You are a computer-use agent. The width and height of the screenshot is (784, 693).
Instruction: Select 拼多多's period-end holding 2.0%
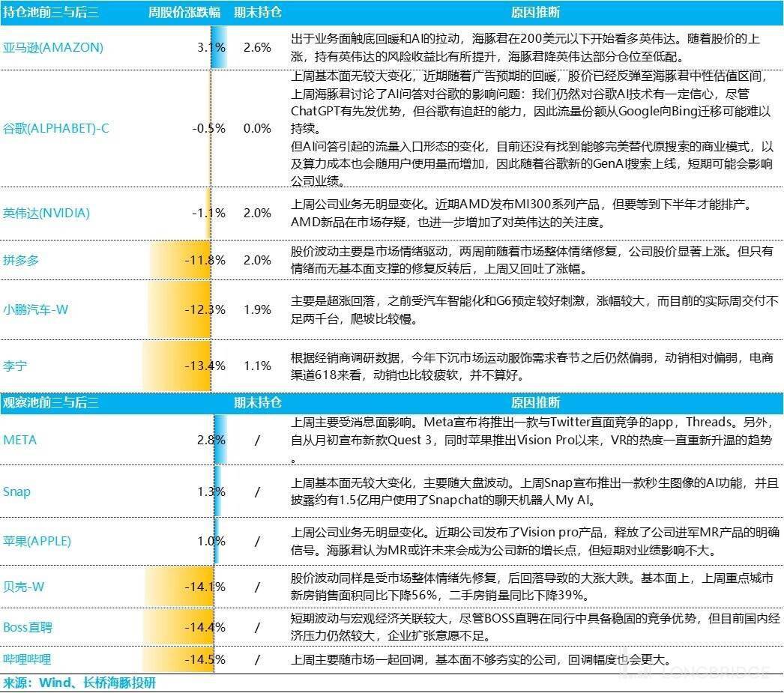258,260
